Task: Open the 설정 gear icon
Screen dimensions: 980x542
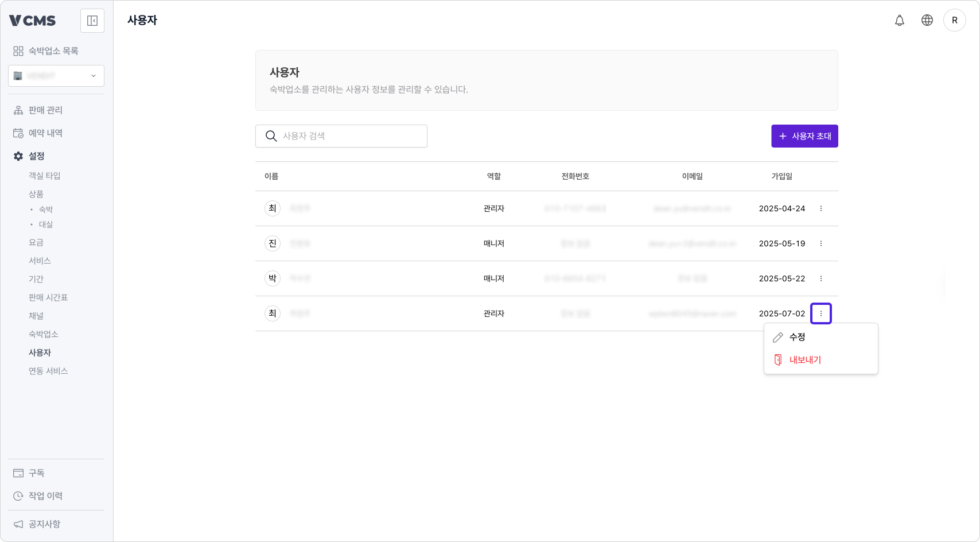Action: (17, 156)
